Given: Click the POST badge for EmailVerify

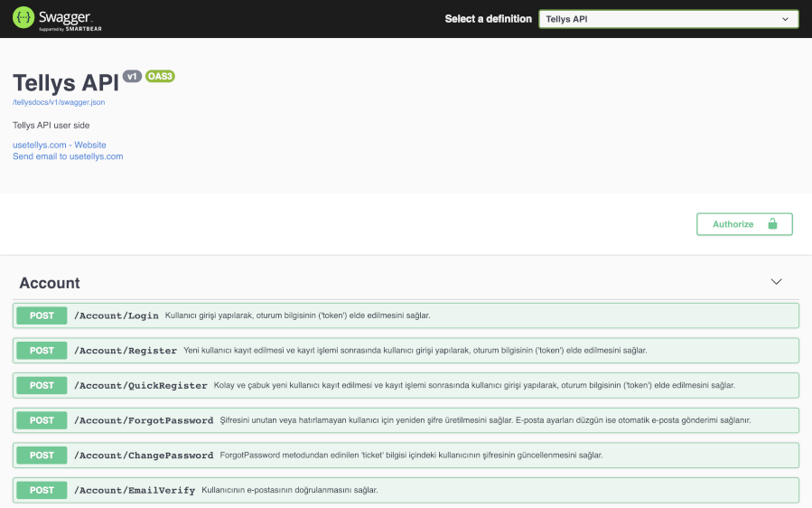Looking at the screenshot, I should point(42,490).
